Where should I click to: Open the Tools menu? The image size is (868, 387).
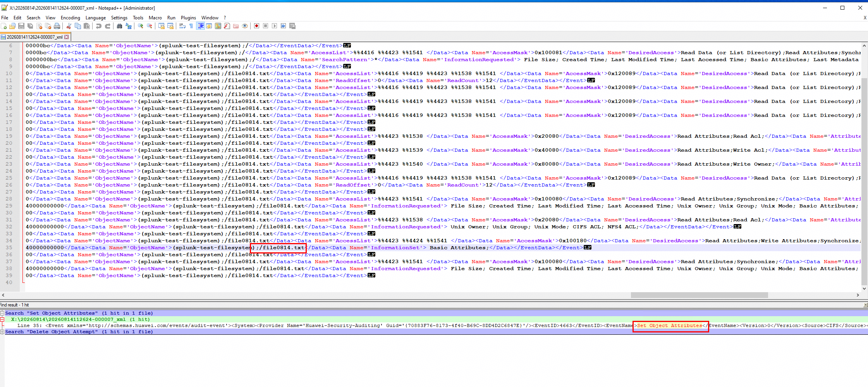(138, 18)
